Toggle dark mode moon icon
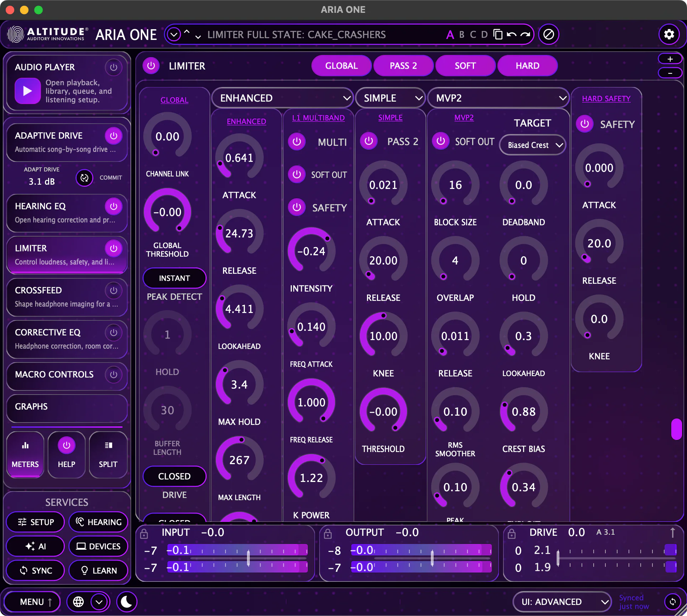 tap(126, 602)
